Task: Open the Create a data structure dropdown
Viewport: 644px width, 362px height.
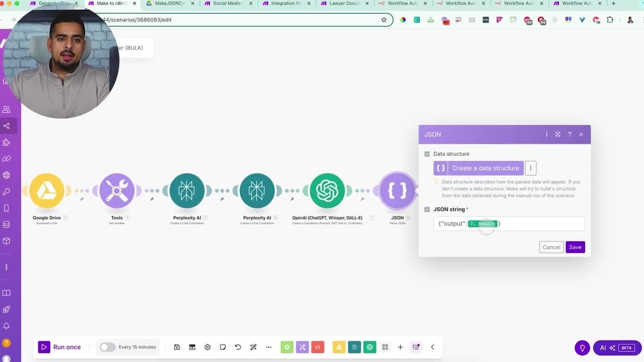Action: pyautogui.click(x=478, y=168)
